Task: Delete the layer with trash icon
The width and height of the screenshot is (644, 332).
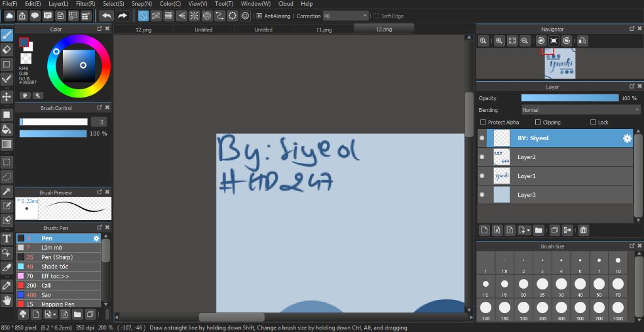Action: click(x=583, y=230)
